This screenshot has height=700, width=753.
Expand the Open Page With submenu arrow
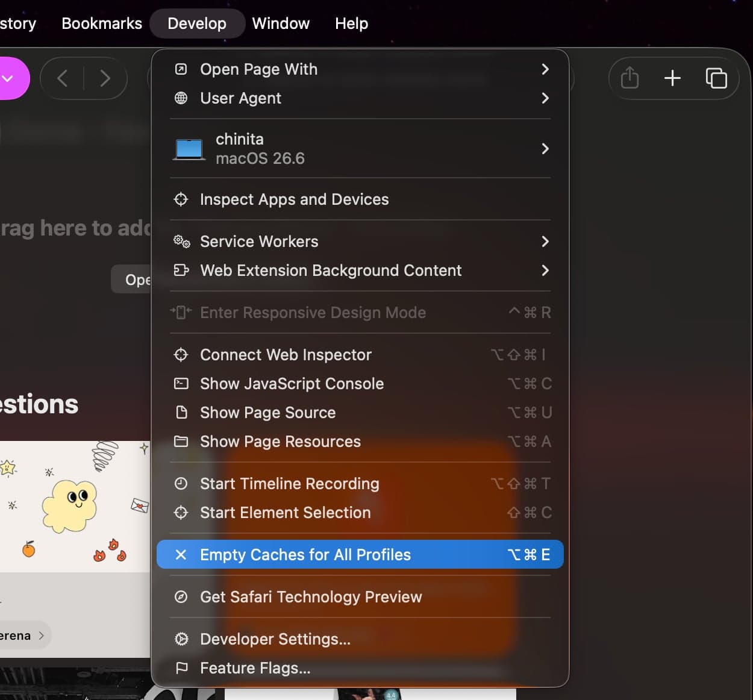point(545,69)
